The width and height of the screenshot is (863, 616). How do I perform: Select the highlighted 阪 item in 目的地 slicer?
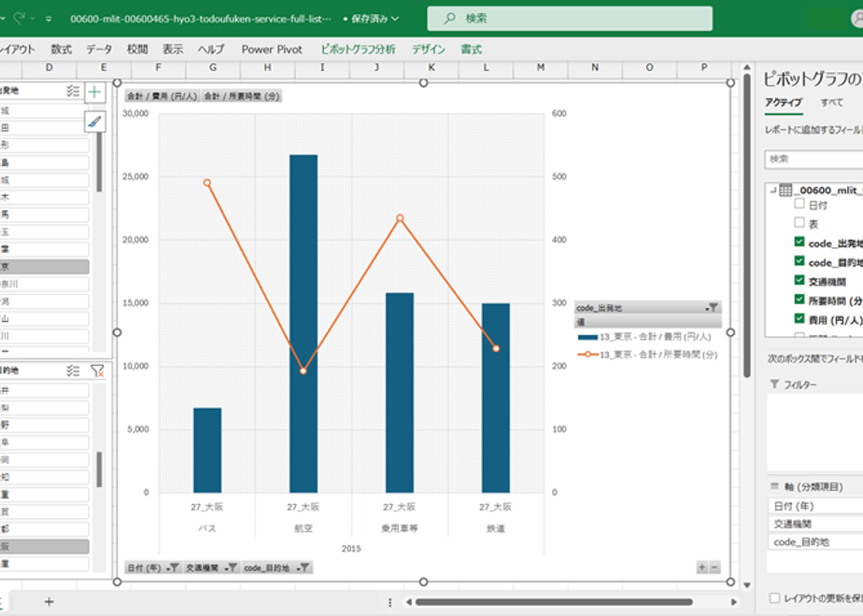(45, 546)
